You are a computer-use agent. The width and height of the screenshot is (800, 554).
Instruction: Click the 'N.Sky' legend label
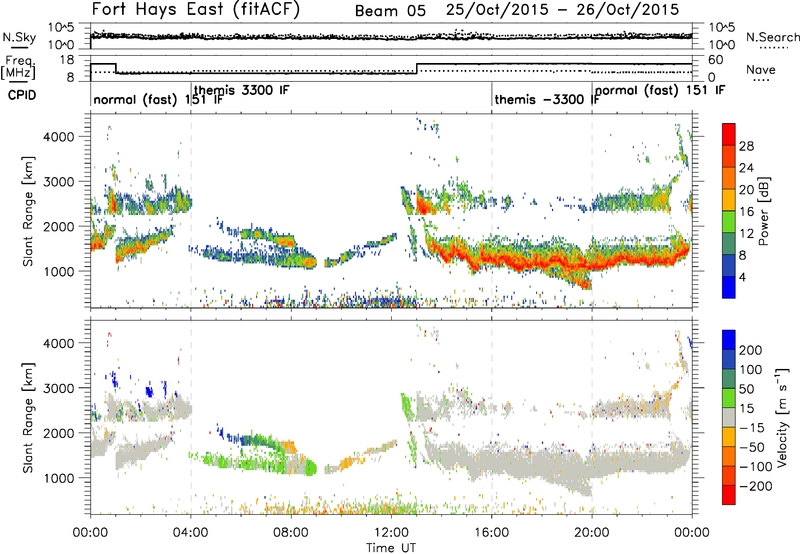tap(19, 37)
